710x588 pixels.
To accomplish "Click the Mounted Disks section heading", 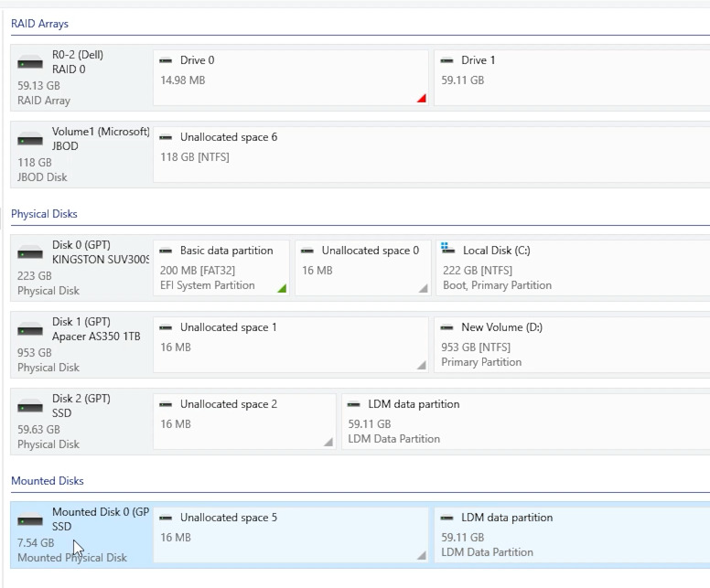I will click(47, 481).
